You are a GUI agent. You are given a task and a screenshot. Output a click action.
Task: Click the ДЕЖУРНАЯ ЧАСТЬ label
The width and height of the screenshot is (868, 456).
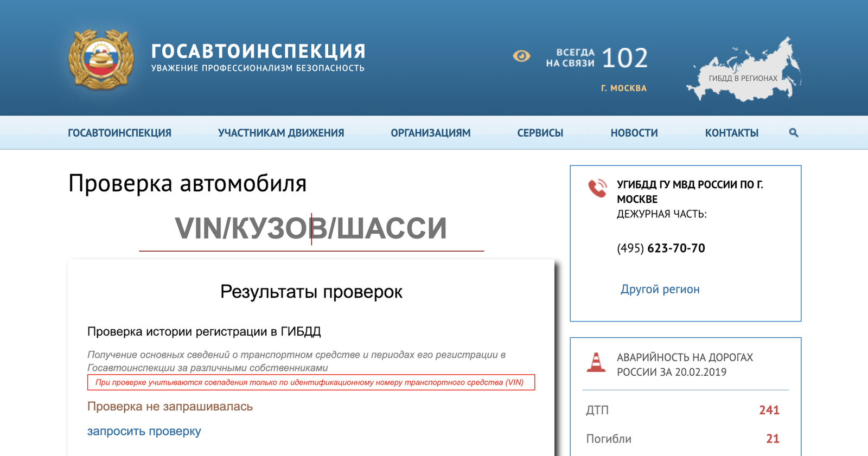click(x=662, y=214)
